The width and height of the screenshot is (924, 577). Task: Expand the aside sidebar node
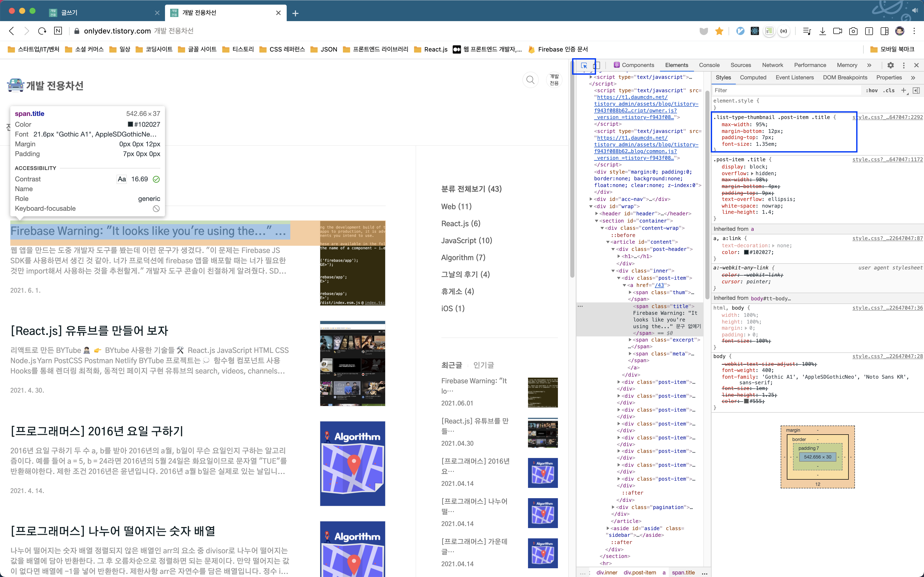(x=608, y=528)
